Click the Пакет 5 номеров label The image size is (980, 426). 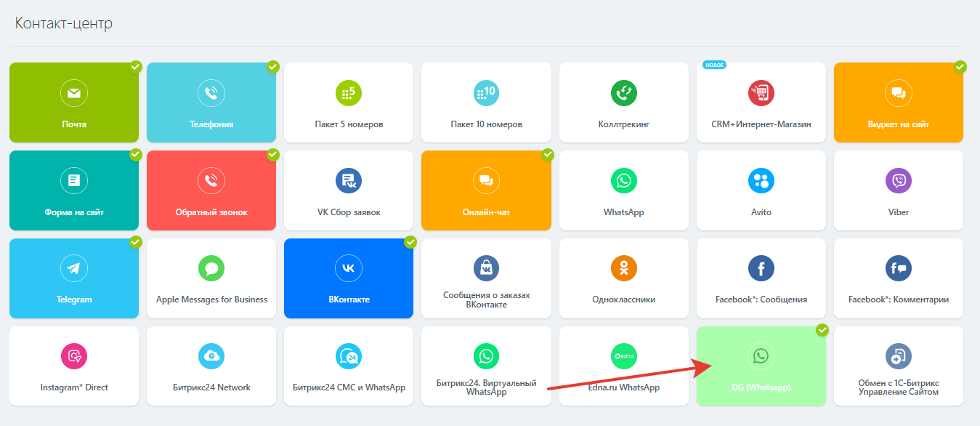[x=349, y=124]
